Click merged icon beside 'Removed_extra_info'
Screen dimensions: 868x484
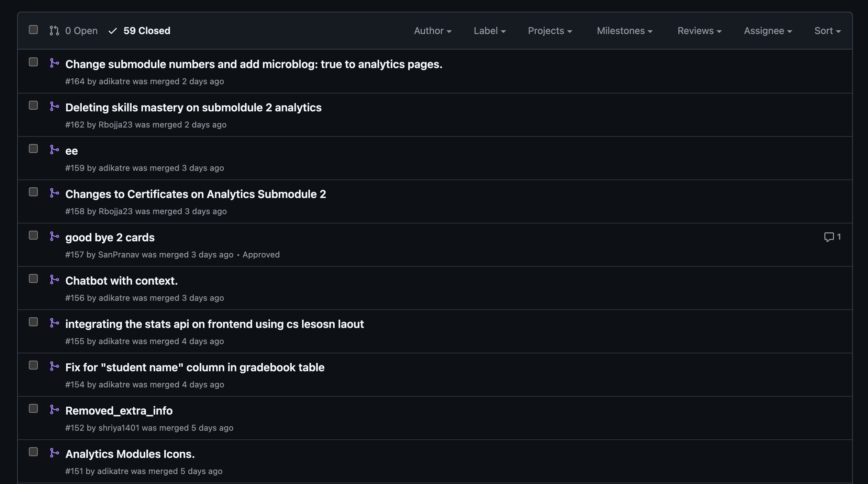(x=54, y=410)
